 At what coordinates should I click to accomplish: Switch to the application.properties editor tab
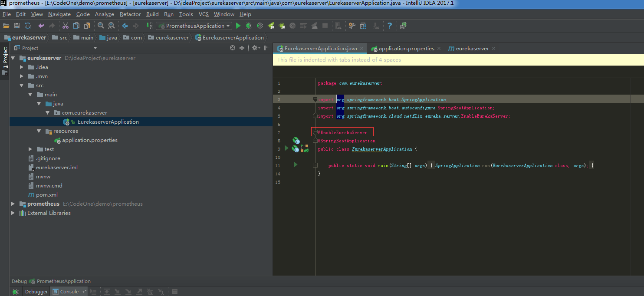coord(406,48)
